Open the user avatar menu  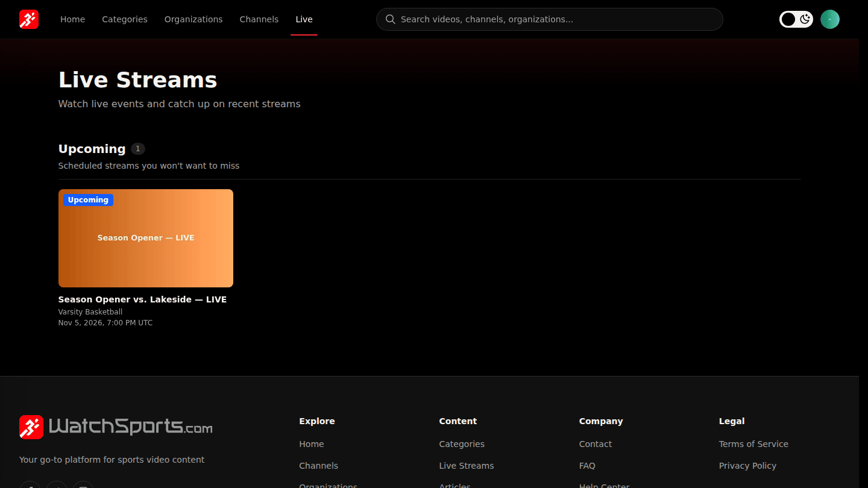click(x=830, y=19)
